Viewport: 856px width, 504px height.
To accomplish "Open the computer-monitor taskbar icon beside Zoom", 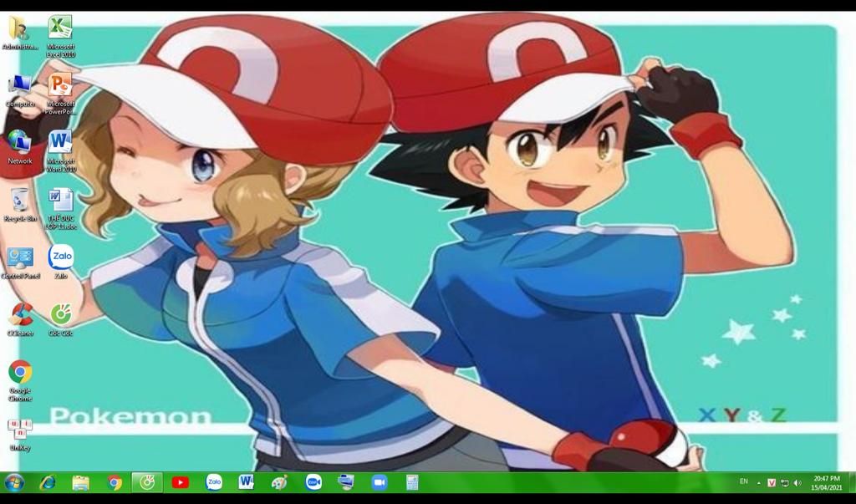I will tap(346, 482).
